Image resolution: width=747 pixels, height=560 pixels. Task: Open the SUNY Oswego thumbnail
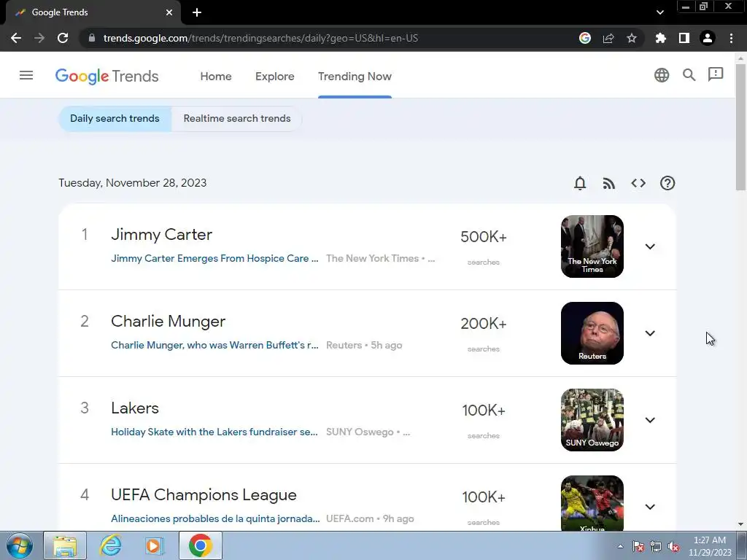(592, 419)
